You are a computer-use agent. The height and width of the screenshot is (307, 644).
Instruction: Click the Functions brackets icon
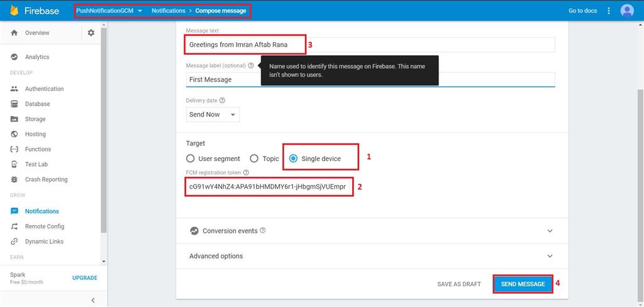(x=14, y=149)
